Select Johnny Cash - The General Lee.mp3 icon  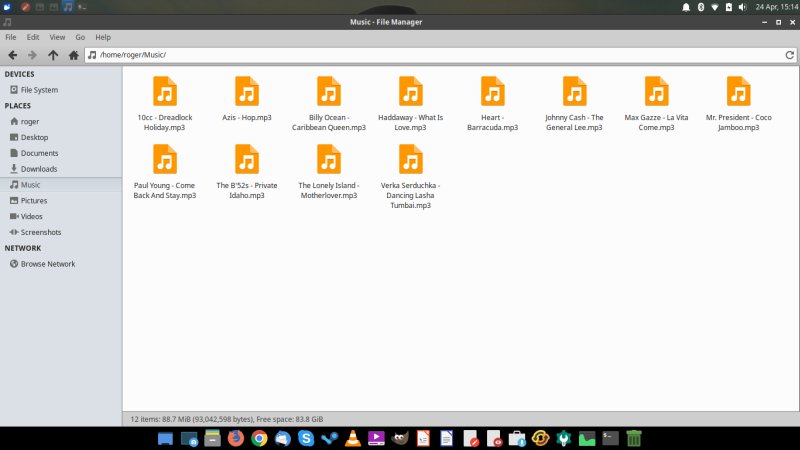(574, 91)
